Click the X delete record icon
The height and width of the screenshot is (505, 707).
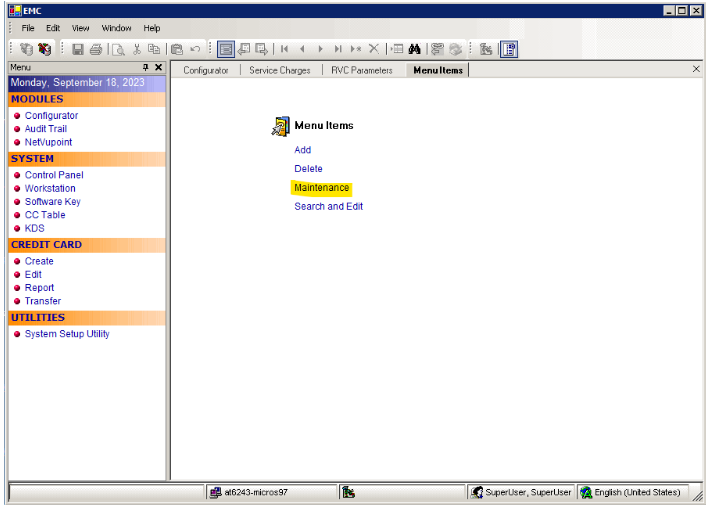[x=373, y=48]
